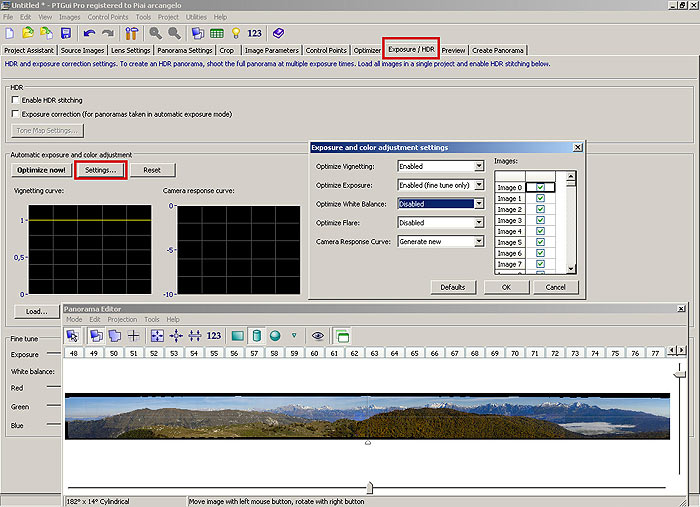Open the Optimize Vignetting dropdown
The height and width of the screenshot is (507, 700).
point(479,166)
